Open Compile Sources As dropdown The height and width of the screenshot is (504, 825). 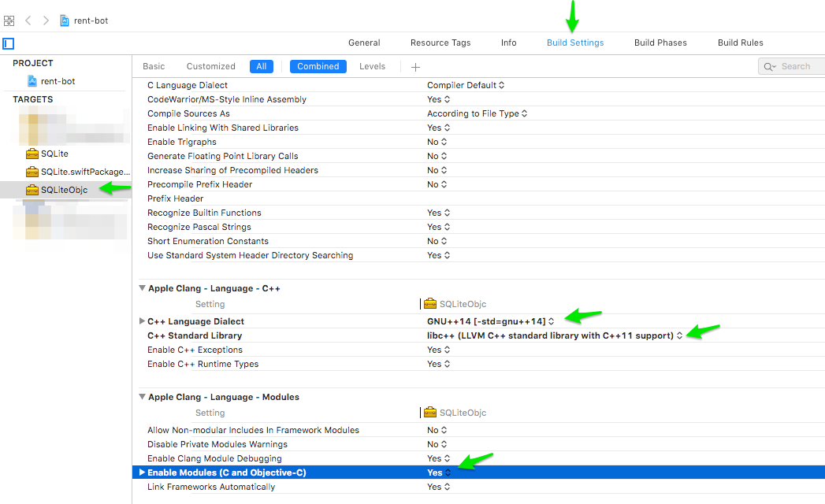coord(478,113)
